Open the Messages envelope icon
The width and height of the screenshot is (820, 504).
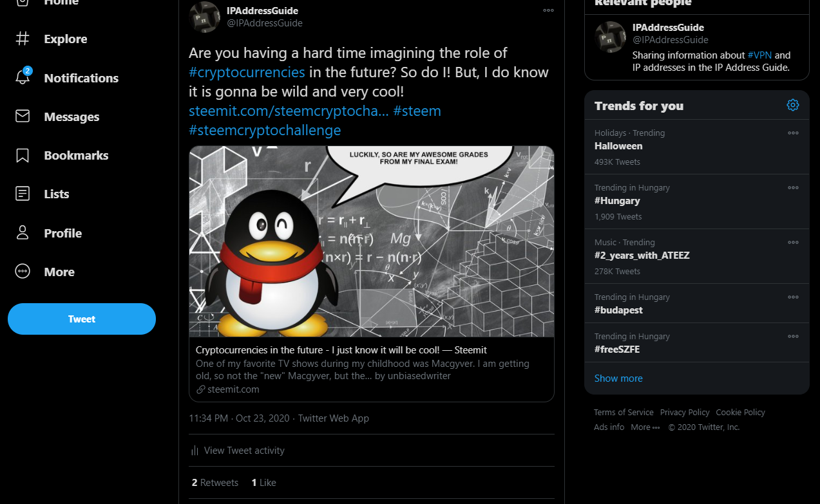point(23,117)
